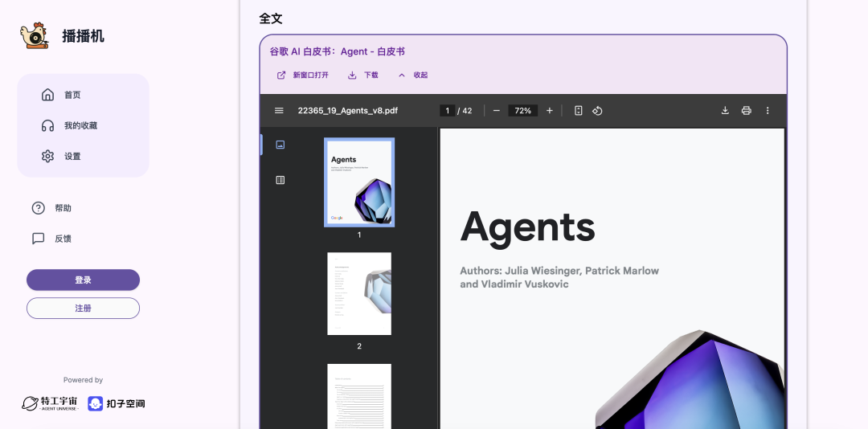
Task: Click the home house icon
Action: pos(47,95)
